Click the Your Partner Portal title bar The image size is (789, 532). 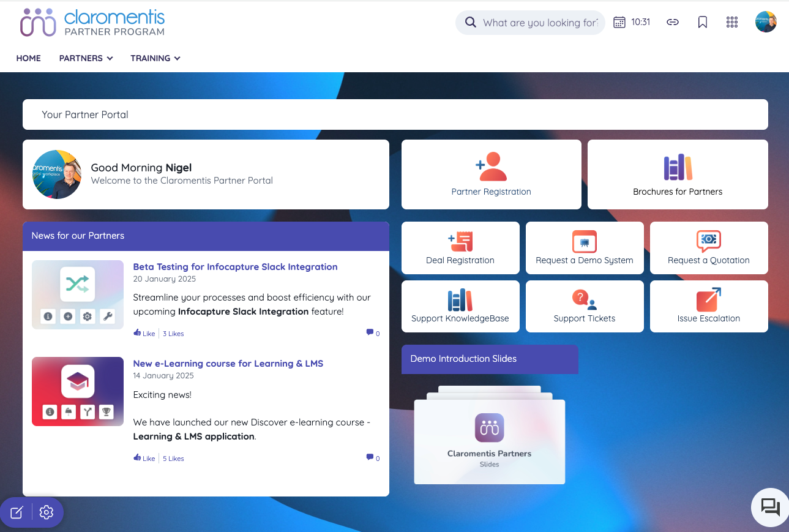(x=395, y=114)
